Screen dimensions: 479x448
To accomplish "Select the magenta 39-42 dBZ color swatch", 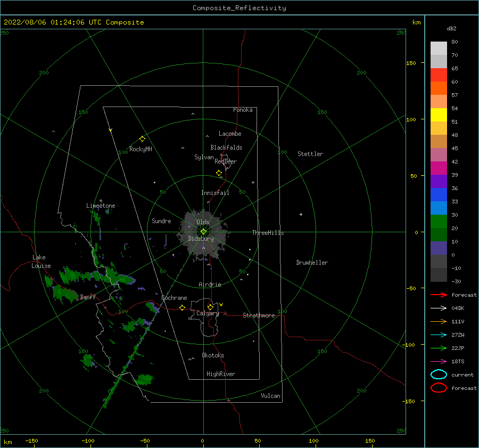I will [x=439, y=168].
